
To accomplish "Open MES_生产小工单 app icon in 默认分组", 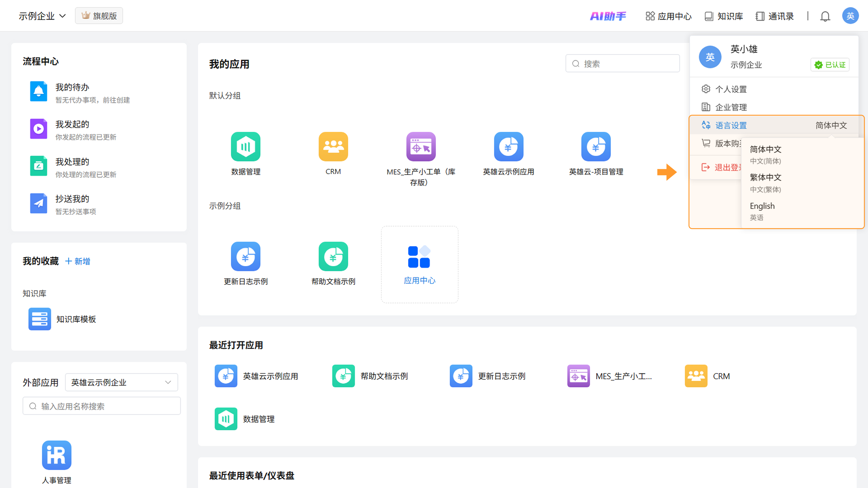I will pos(420,146).
